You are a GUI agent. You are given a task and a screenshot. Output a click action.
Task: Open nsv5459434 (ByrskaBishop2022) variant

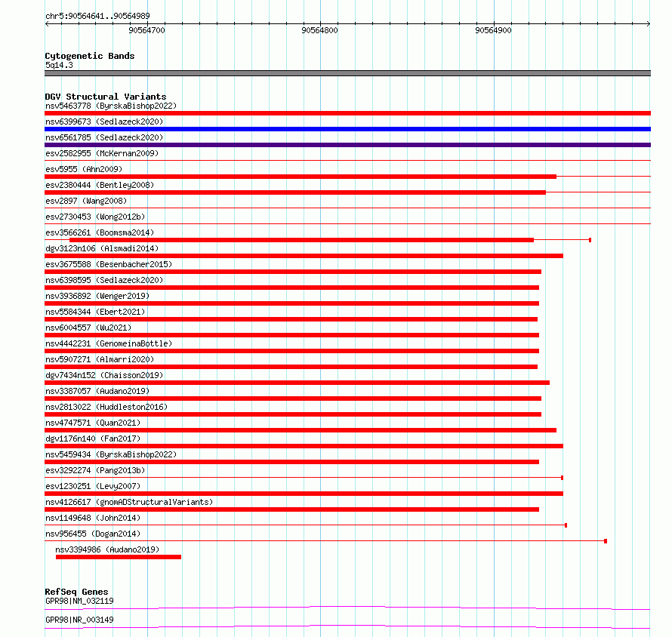click(x=111, y=454)
